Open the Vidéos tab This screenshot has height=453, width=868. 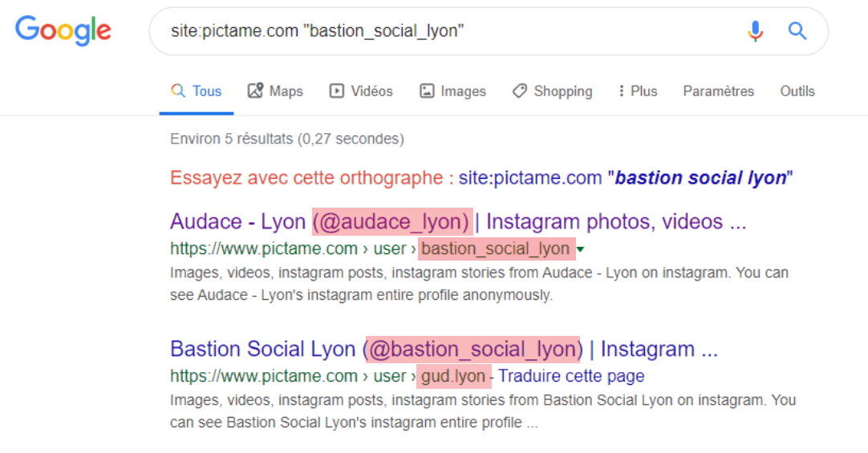[x=361, y=91]
